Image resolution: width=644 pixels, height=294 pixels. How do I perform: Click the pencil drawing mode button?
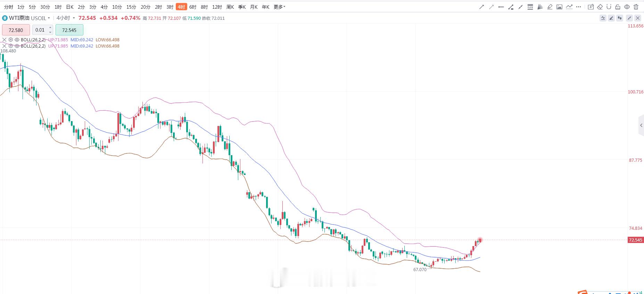(x=611, y=18)
